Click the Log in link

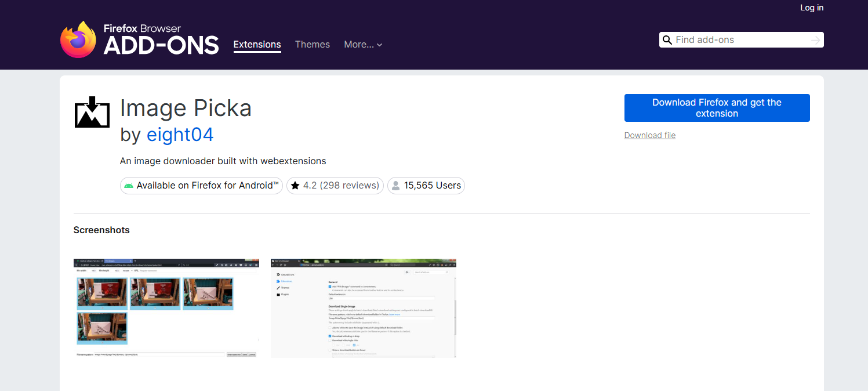(x=812, y=8)
